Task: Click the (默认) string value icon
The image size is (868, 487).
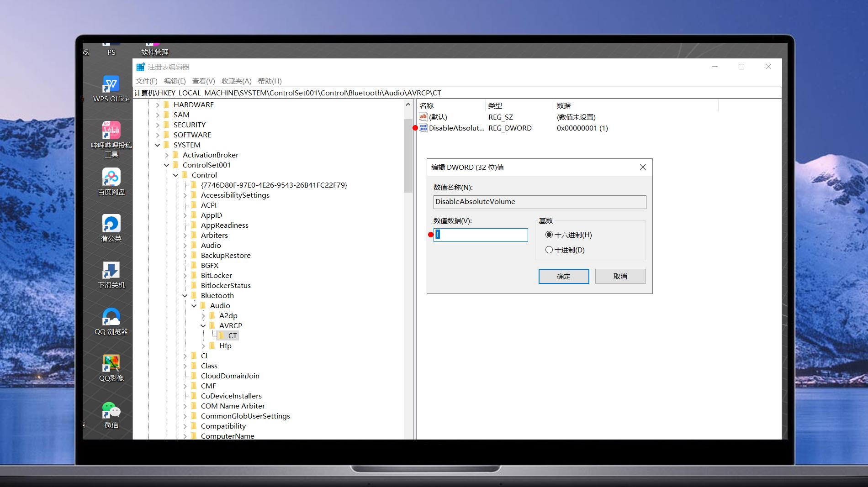Action: (423, 117)
